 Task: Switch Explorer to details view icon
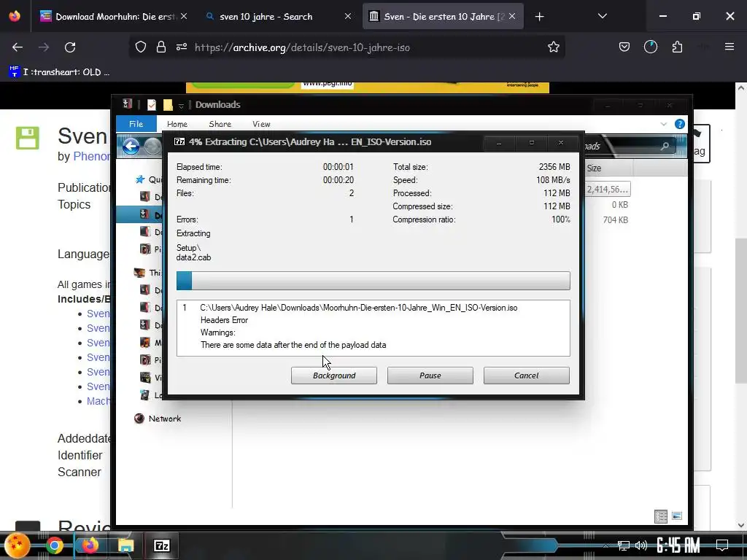pyautogui.click(x=661, y=516)
